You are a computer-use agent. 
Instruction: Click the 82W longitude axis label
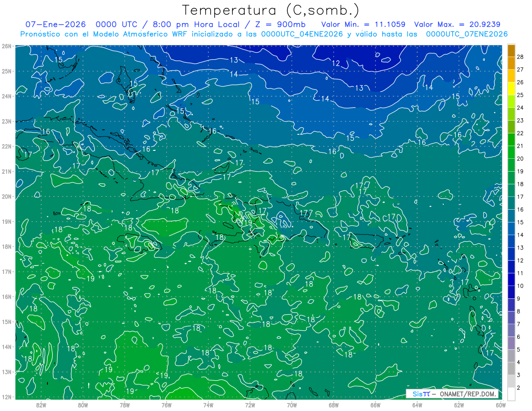click(41, 405)
